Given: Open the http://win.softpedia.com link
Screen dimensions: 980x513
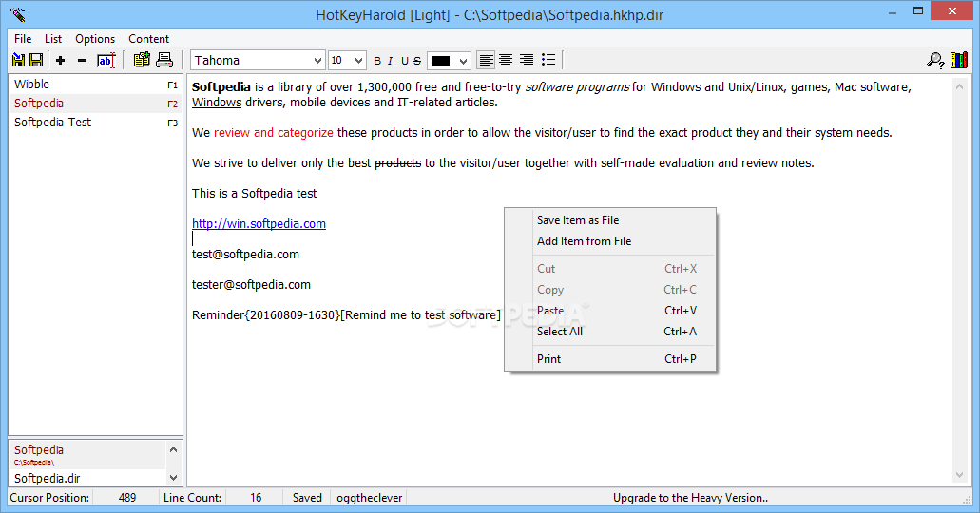Looking at the screenshot, I should click(259, 223).
